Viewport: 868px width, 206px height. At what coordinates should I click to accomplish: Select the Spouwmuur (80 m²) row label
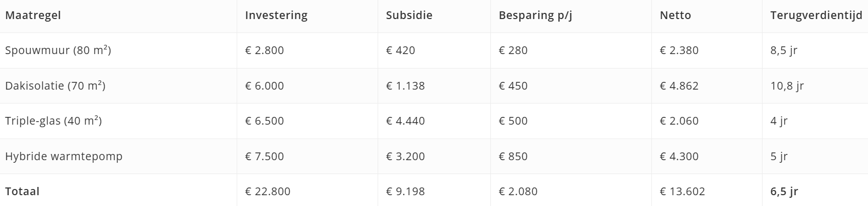tap(58, 50)
